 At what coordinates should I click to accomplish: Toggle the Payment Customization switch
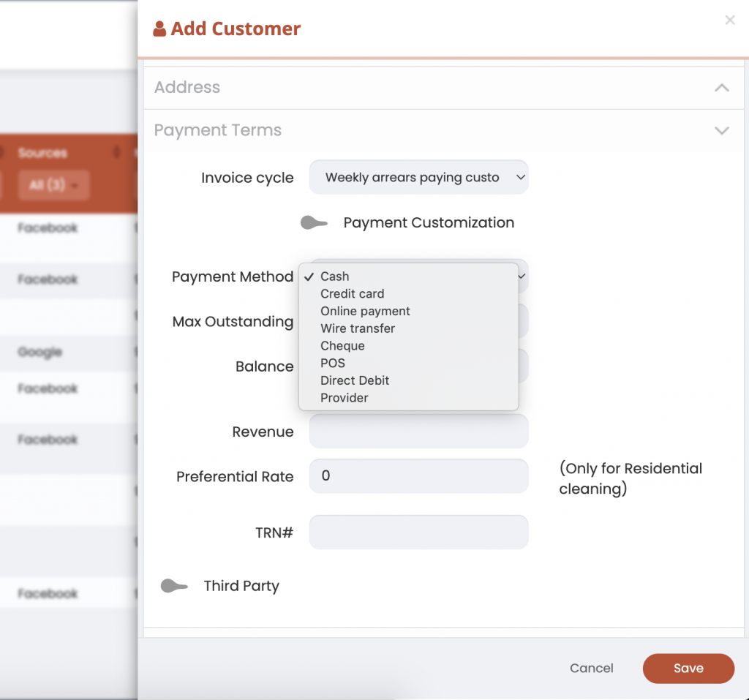315,223
